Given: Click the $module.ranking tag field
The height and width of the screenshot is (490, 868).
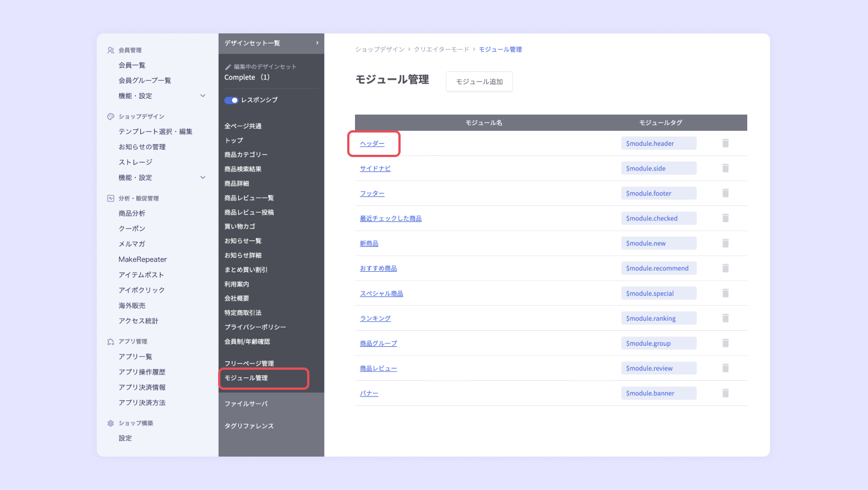Looking at the screenshot, I should pos(659,318).
